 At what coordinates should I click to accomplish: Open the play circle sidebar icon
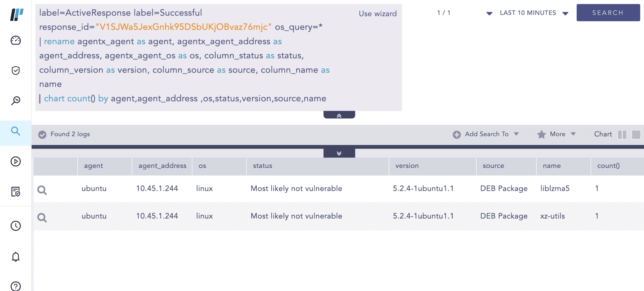[16, 161]
